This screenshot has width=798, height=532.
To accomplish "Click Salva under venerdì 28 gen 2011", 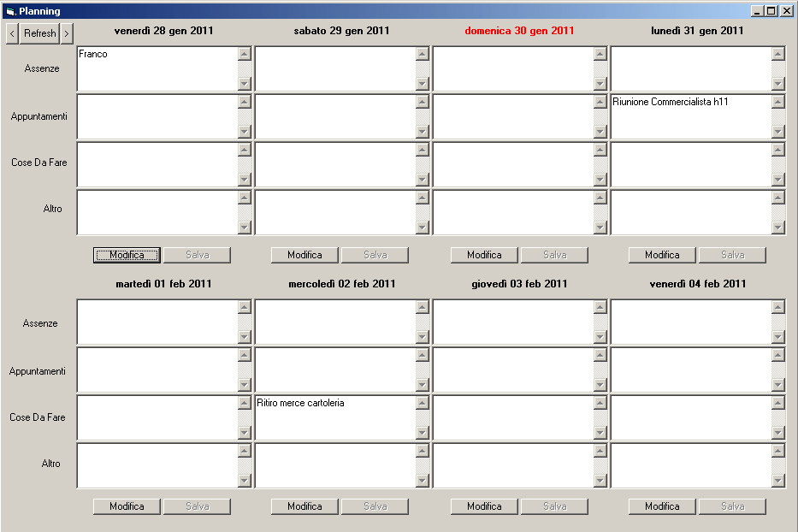I will click(197, 255).
